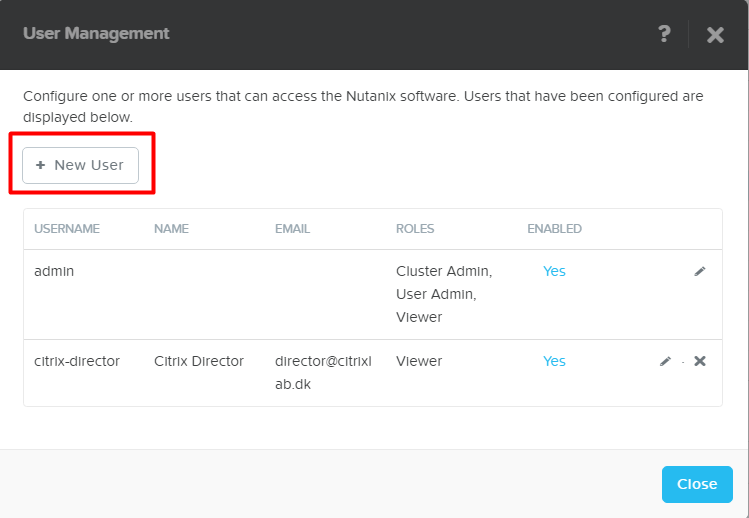Select the NAME column header
Viewport: 749px width, 518px height.
point(172,229)
